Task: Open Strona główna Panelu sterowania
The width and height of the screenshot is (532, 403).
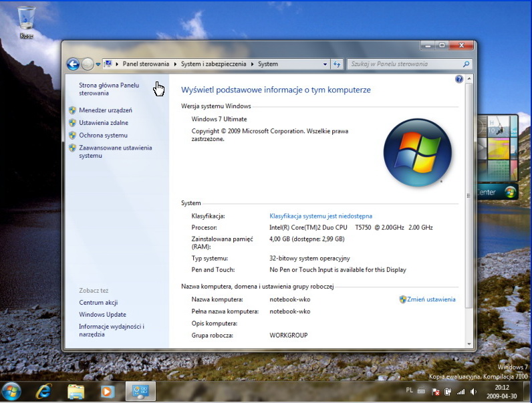Action: [x=109, y=89]
